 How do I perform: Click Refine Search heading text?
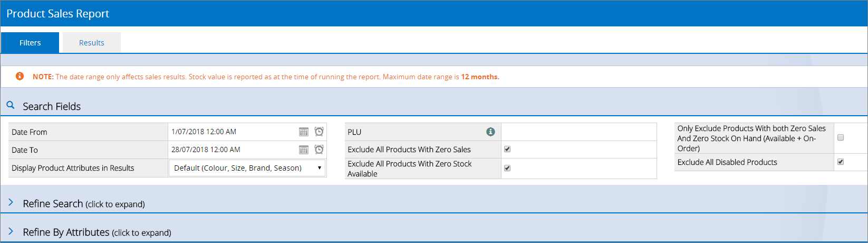(53, 203)
